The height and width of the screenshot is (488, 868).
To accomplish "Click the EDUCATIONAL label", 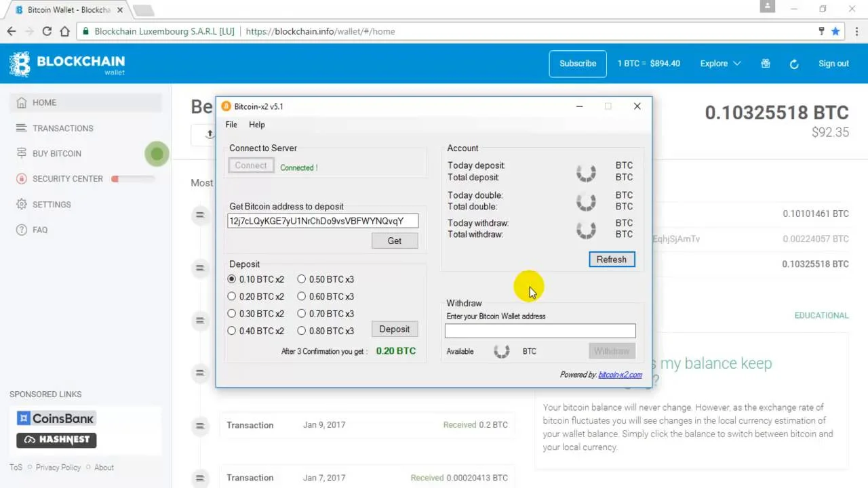I will point(821,315).
